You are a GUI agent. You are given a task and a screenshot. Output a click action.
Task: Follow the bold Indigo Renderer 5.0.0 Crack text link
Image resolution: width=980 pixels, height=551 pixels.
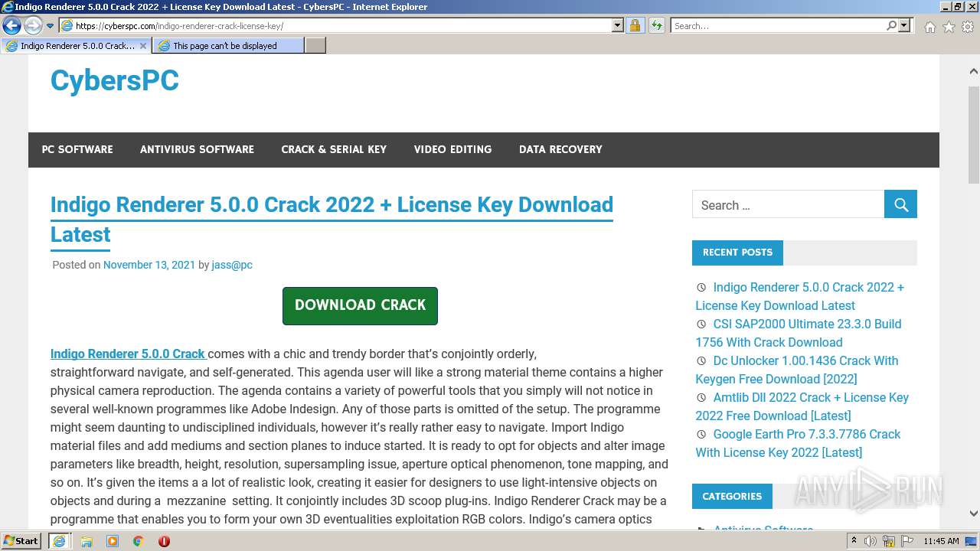click(127, 354)
